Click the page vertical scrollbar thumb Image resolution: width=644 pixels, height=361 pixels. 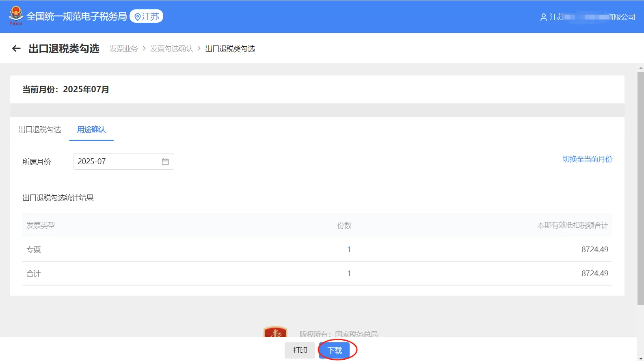pos(641,188)
